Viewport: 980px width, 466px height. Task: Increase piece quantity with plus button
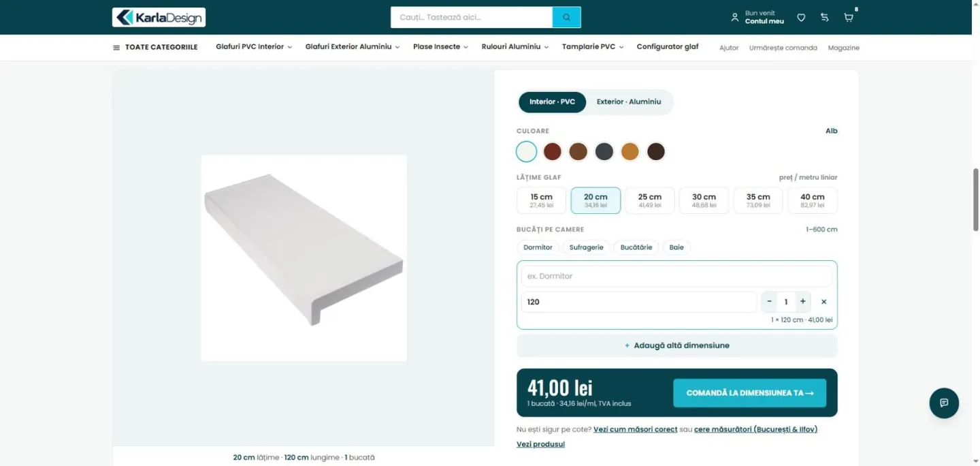click(803, 302)
